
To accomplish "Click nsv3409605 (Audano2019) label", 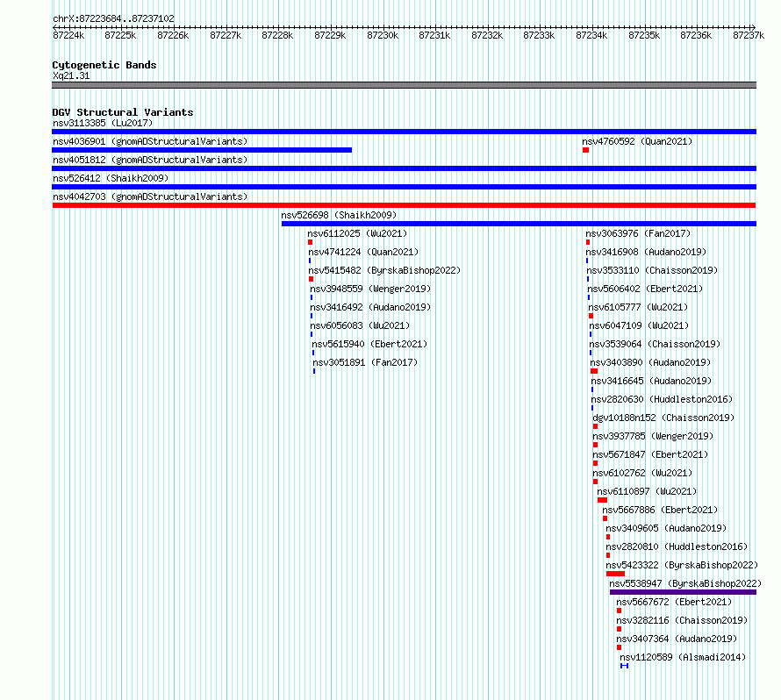I will (x=666, y=528).
